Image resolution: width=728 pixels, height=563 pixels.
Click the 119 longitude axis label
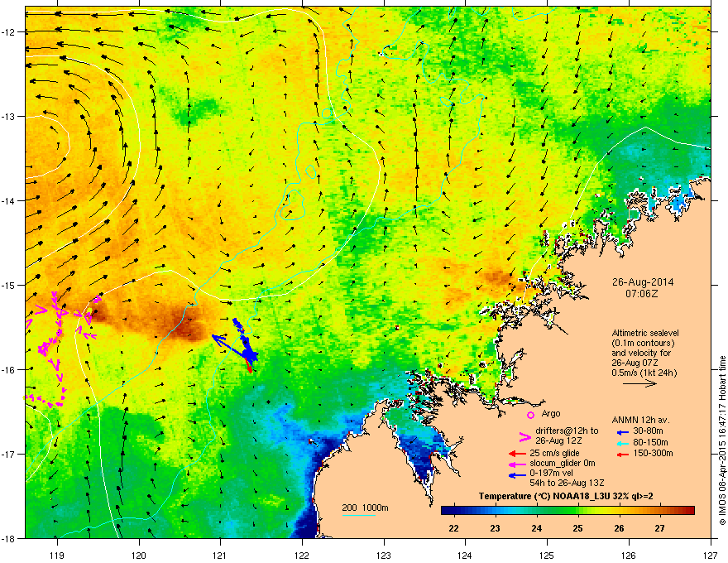click(x=57, y=555)
